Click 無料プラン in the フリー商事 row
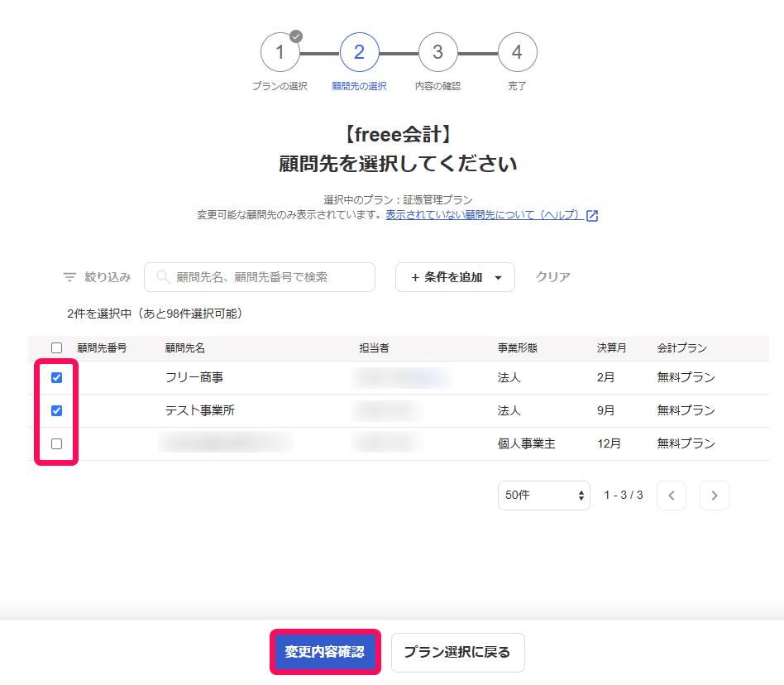784x685 pixels. point(686,377)
